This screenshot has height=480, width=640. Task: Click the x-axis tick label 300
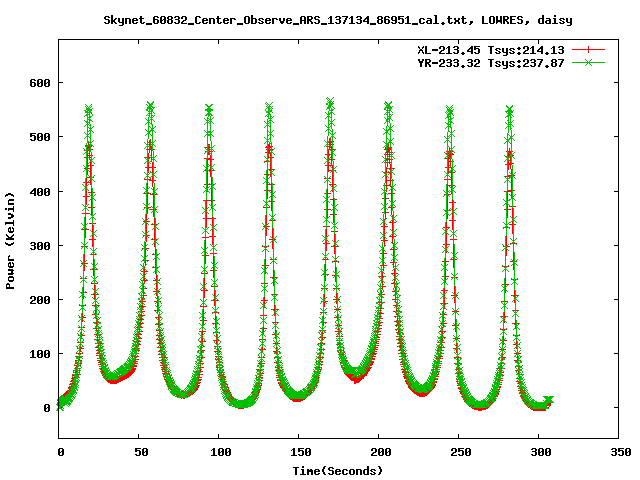click(540, 452)
